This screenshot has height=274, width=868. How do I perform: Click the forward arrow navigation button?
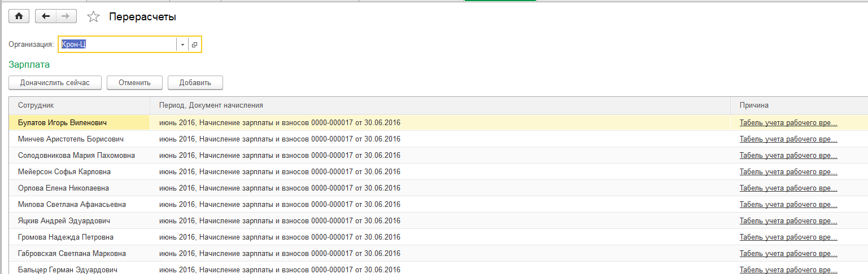66,16
